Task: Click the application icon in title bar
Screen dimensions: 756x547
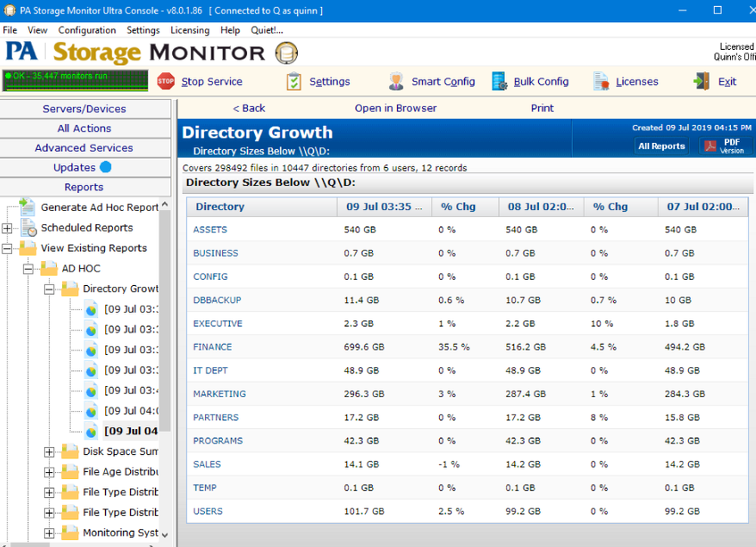Action: tap(9, 10)
